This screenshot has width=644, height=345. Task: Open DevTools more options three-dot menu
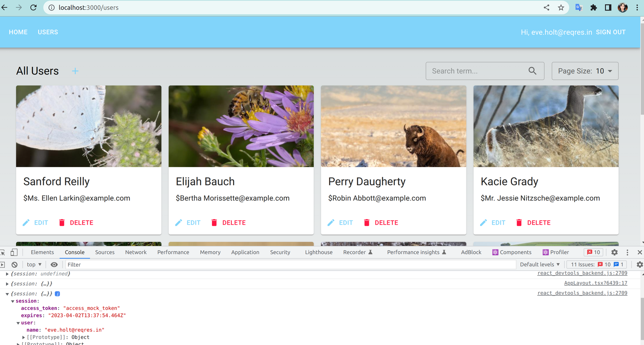click(628, 252)
